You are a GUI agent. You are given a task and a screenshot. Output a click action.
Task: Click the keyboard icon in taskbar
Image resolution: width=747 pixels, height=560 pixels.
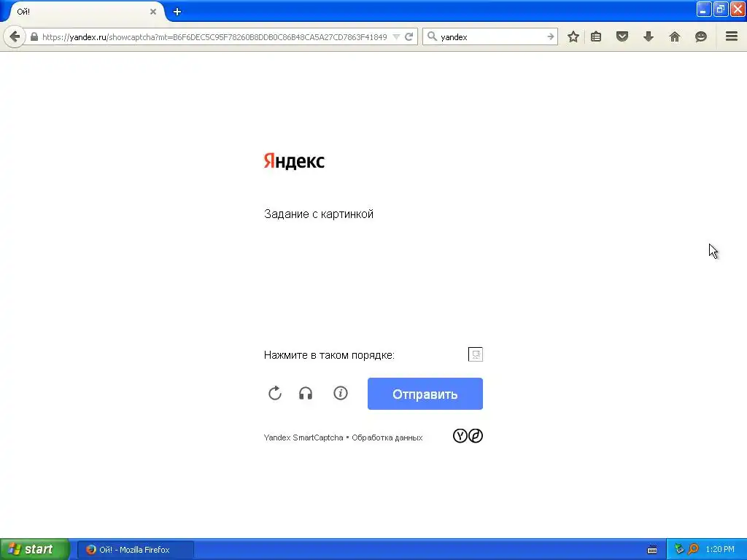(x=652, y=550)
